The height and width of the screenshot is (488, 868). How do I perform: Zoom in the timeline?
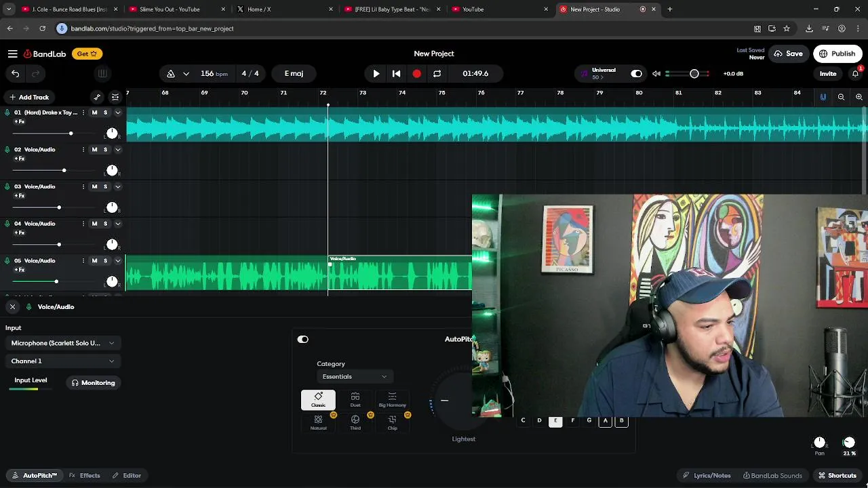(859, 97)
